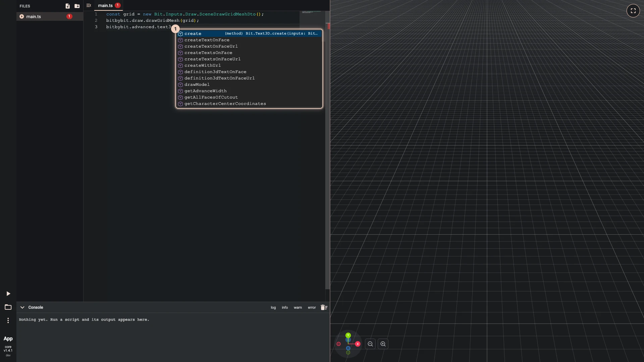644x362 pixels.
Task: Click the App label in the left rail
Action: point(8,339)
